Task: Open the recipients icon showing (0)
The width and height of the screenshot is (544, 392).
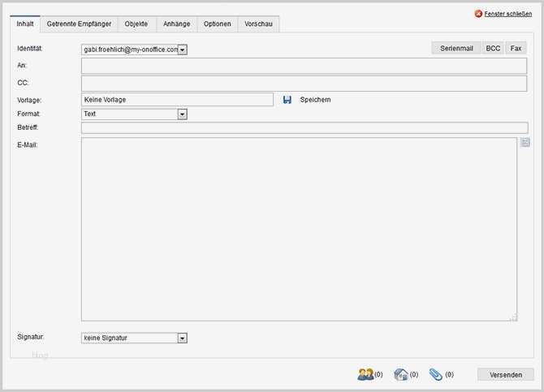Action: (365, 374)
